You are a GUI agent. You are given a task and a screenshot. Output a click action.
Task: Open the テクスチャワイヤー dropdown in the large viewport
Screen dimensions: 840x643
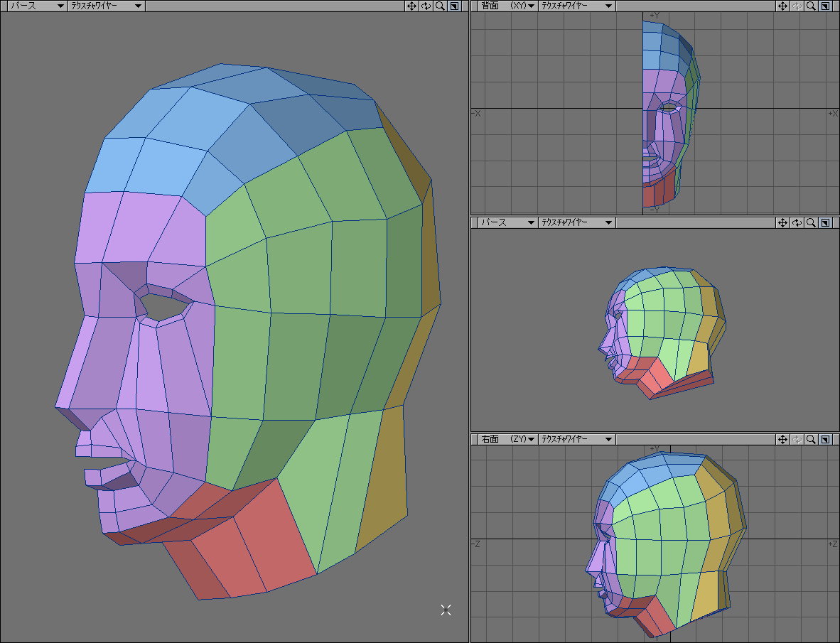pyautogui.click(x=106, y=6)
